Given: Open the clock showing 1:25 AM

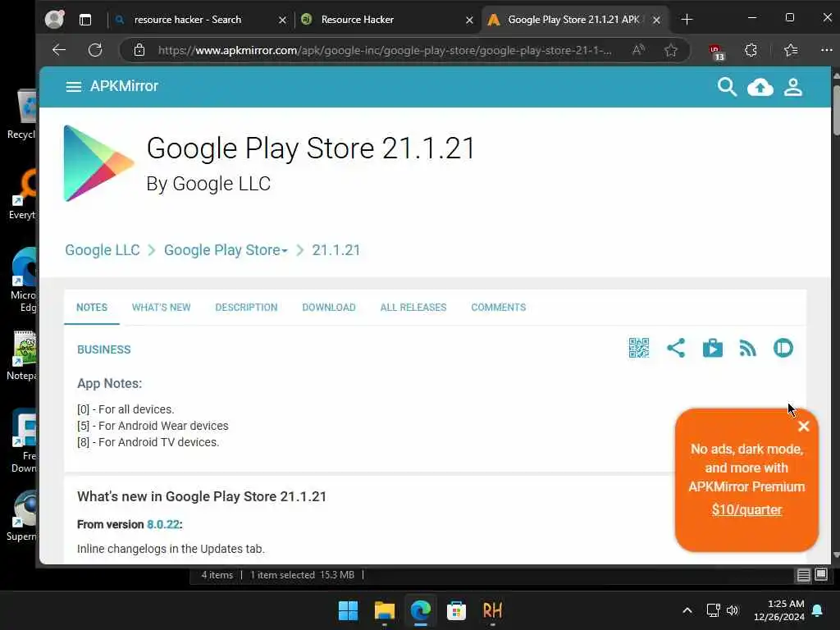Looking at the screenshot, I should [779, 610].
